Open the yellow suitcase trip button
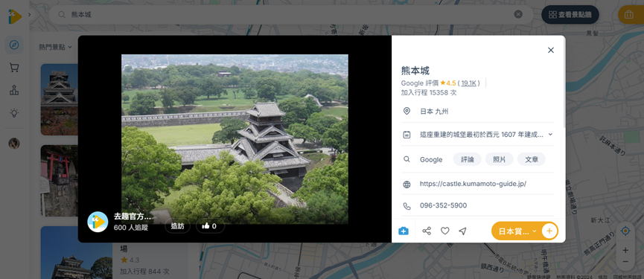The width and height of the screenshot is (644, 279). tap(629, 15)
